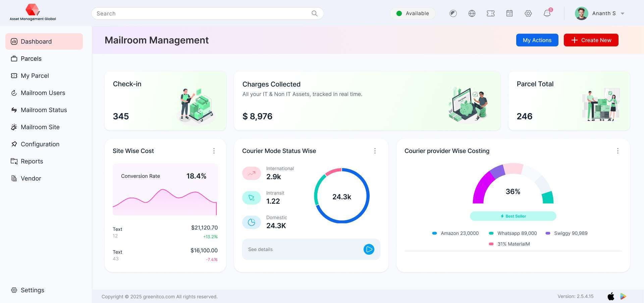Open Courier provider Wise Costing options menu
The width and height of the screenshot is (644, 303).
618,151
